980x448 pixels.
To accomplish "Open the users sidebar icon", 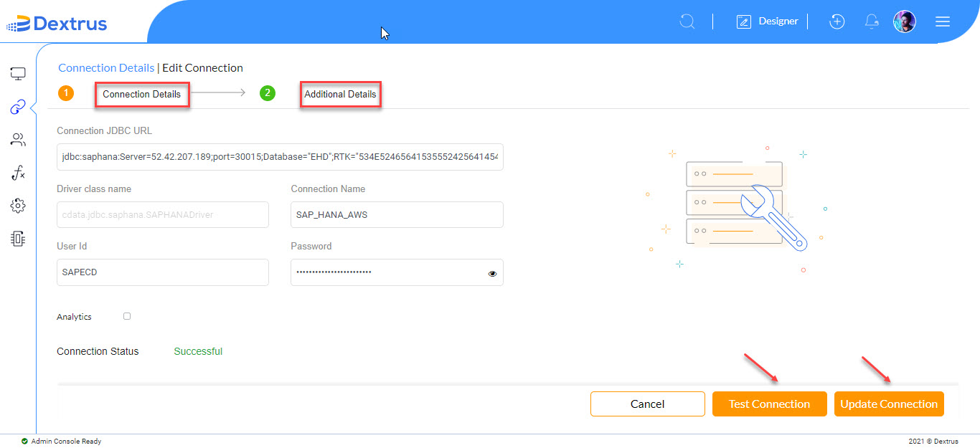I will point(18,140).
